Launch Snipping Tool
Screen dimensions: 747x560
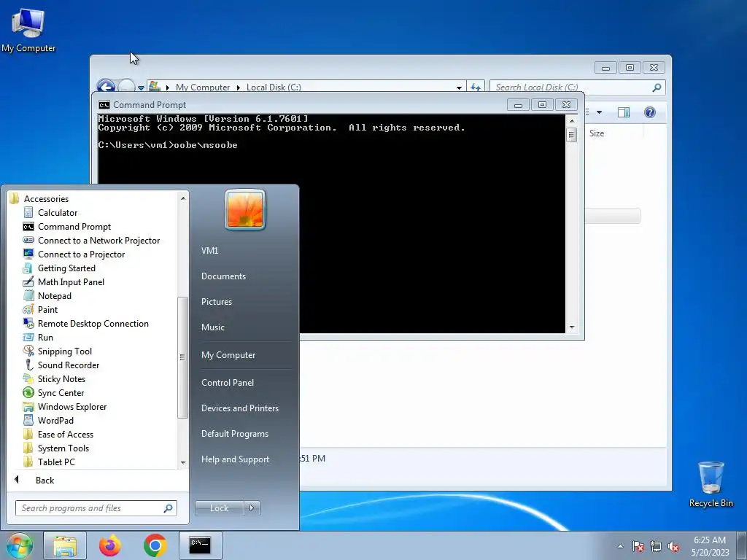[64, 351]
